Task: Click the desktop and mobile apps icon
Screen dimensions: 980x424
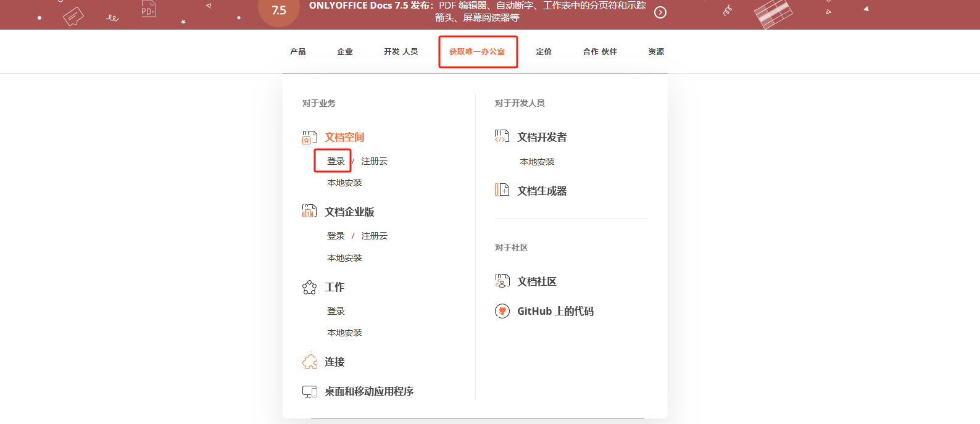Action: coord(309,391)
